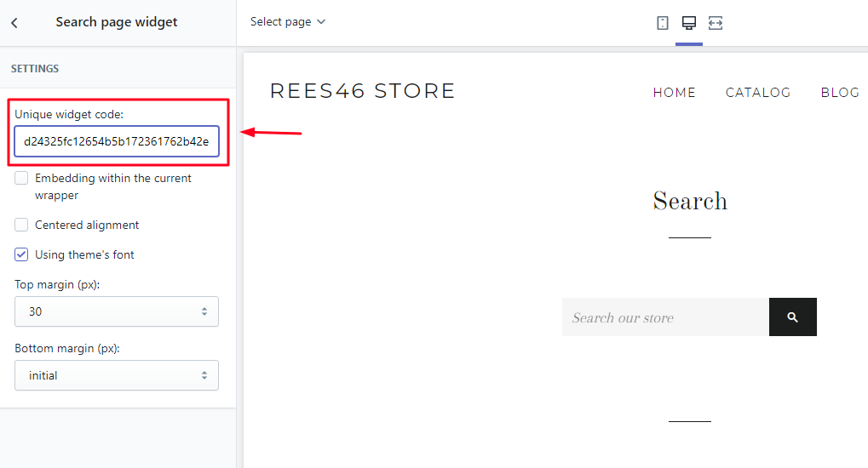Open the Select page dropdown

(288, 22)
